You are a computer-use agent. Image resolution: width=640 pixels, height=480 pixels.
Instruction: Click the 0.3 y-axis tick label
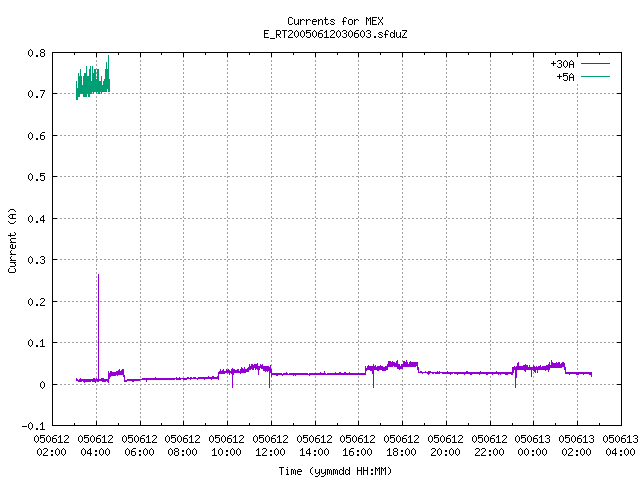[36, 260]
